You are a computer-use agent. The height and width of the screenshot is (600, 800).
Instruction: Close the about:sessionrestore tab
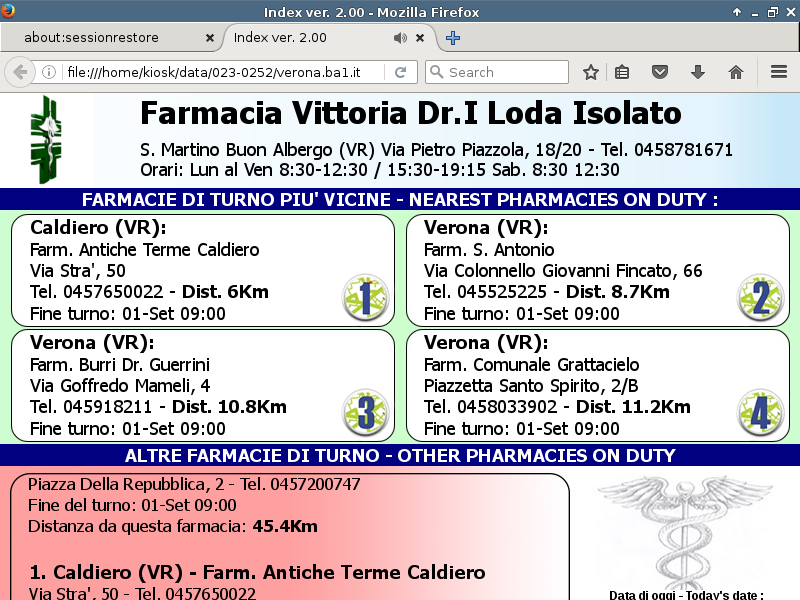click(x=209, y=38)
